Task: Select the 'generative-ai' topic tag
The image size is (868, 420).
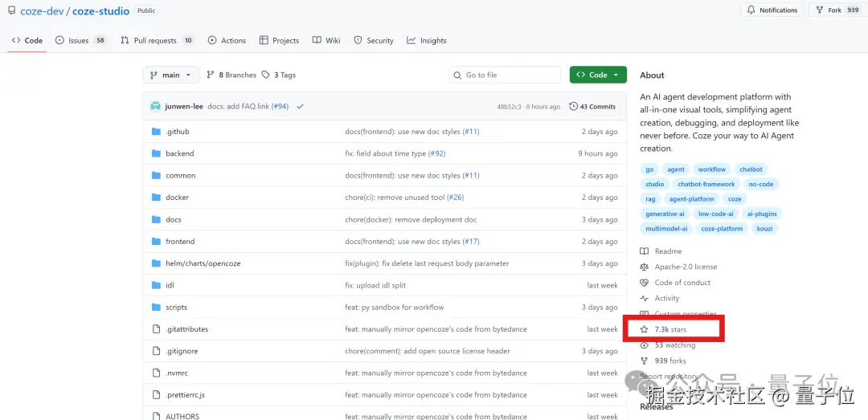Action: (665, 214)
